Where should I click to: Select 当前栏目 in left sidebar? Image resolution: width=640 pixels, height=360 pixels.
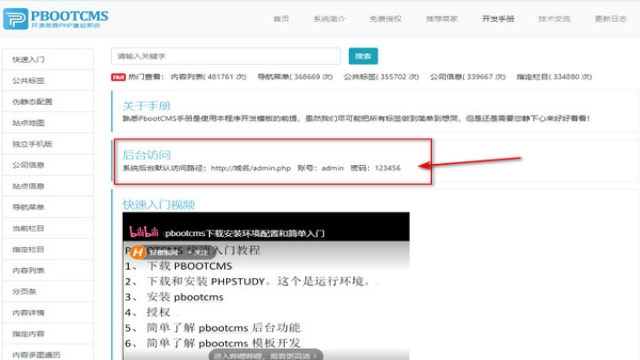point(48,228)
